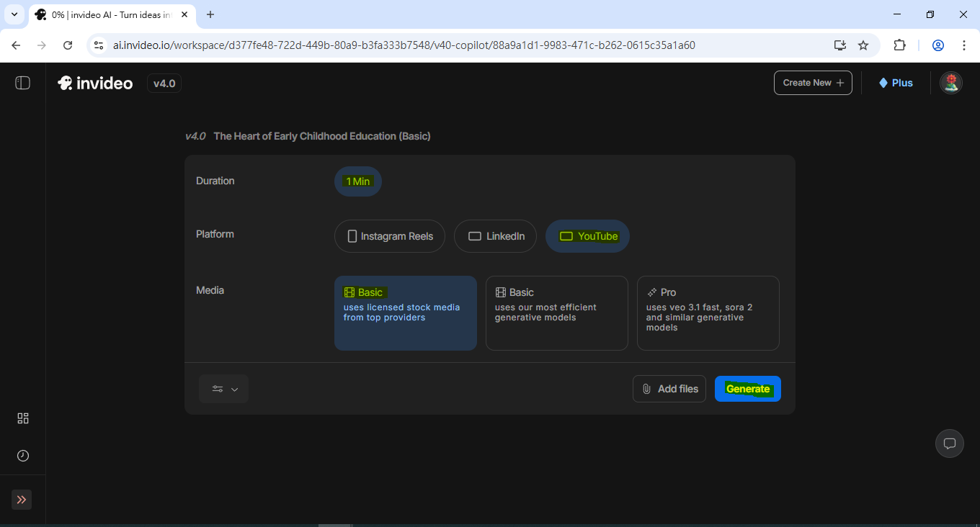Expand sidebar with double-chevron icon
Viewport: 980px width, 527px height.
click(22, 500)
